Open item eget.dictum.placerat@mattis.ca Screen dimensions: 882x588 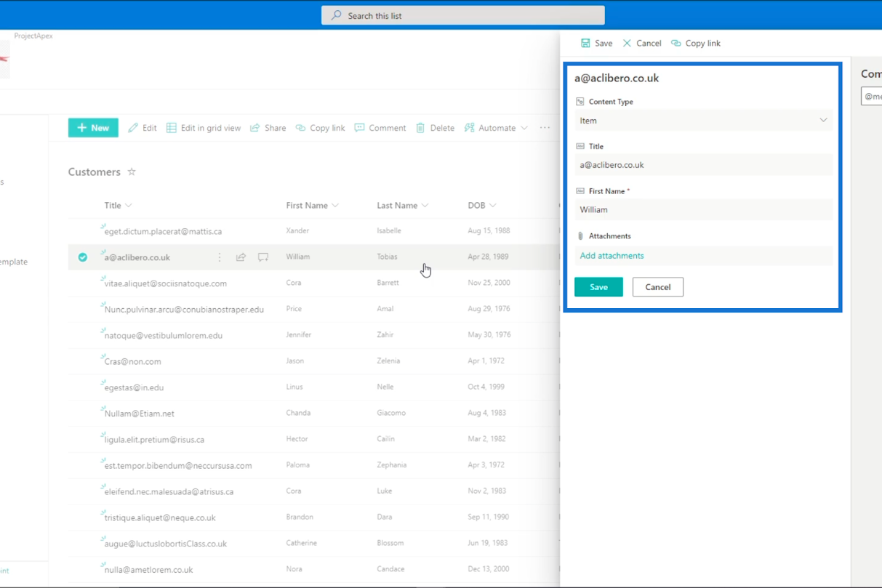pos(163,232)
